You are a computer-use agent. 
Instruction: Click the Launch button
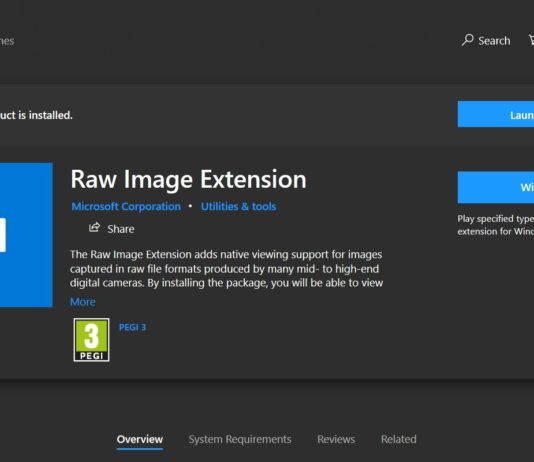point(496,114)
